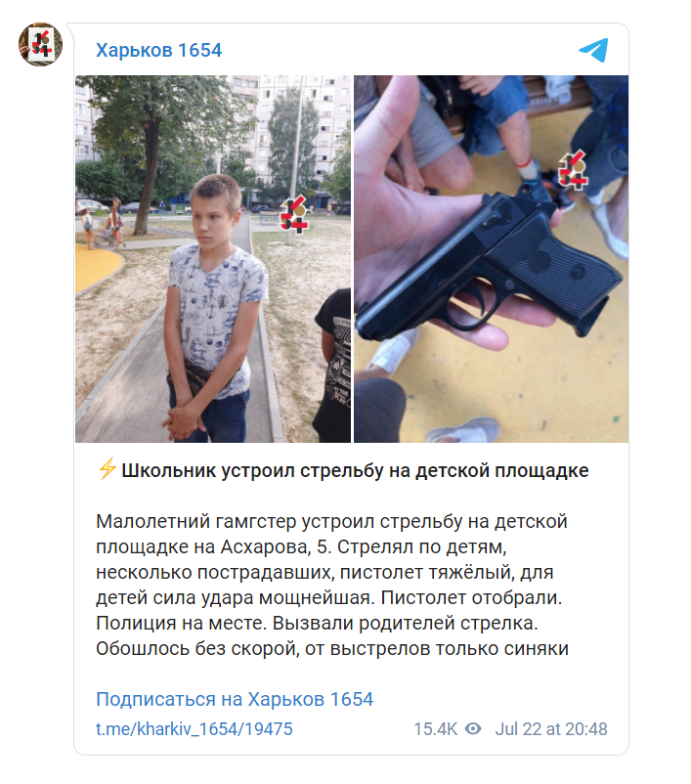Open the Харьков 1654 channel name

point(158,50)
